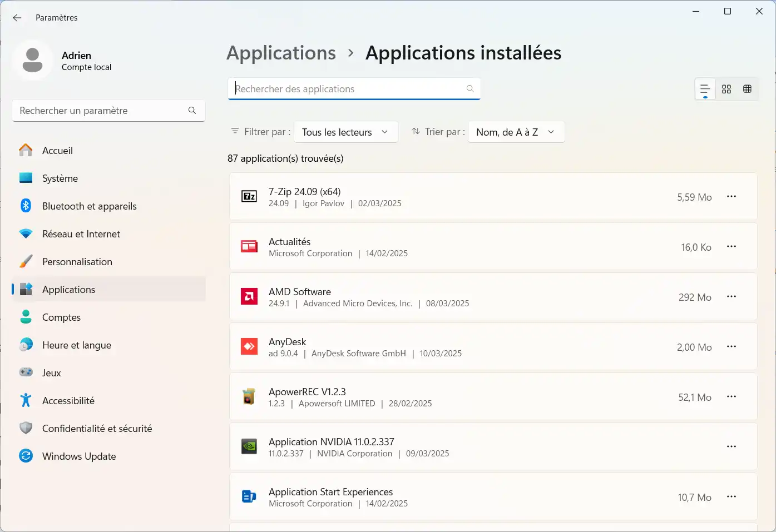Switch to grid view layout

[726, 89]
